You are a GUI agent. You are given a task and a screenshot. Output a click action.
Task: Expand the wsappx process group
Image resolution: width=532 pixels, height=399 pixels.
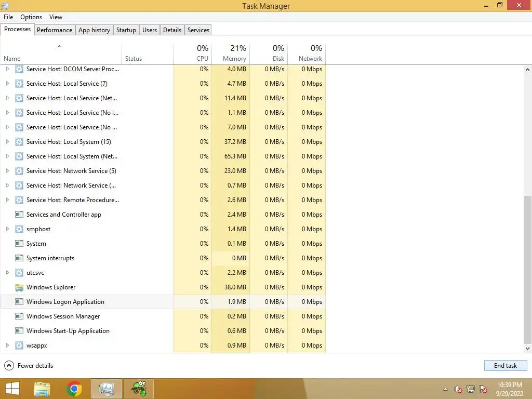(x=7, y=345)
